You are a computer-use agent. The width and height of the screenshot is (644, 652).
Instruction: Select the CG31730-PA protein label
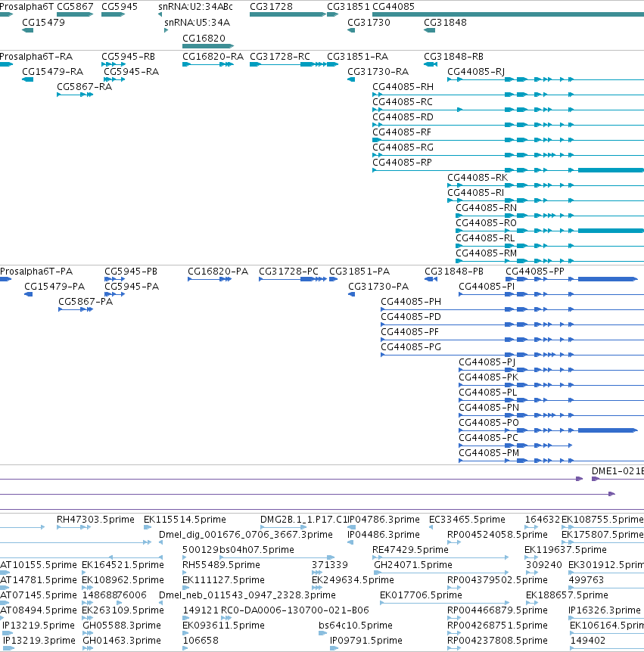378,287
